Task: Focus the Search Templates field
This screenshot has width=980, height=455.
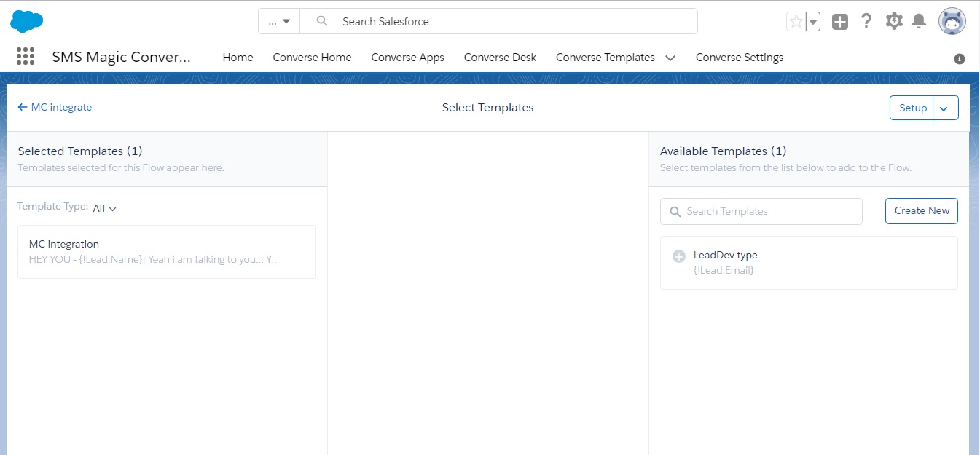Action: pos(761,211)
